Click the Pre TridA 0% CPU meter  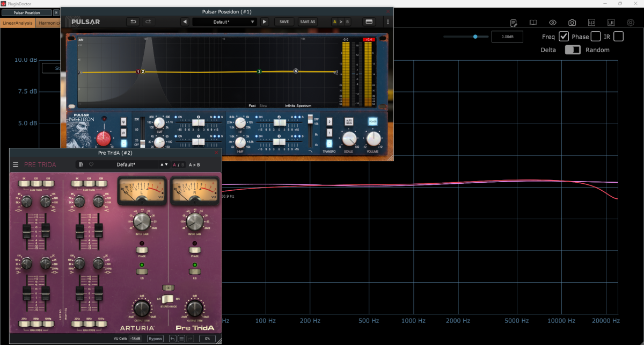[x=208, y=339]
